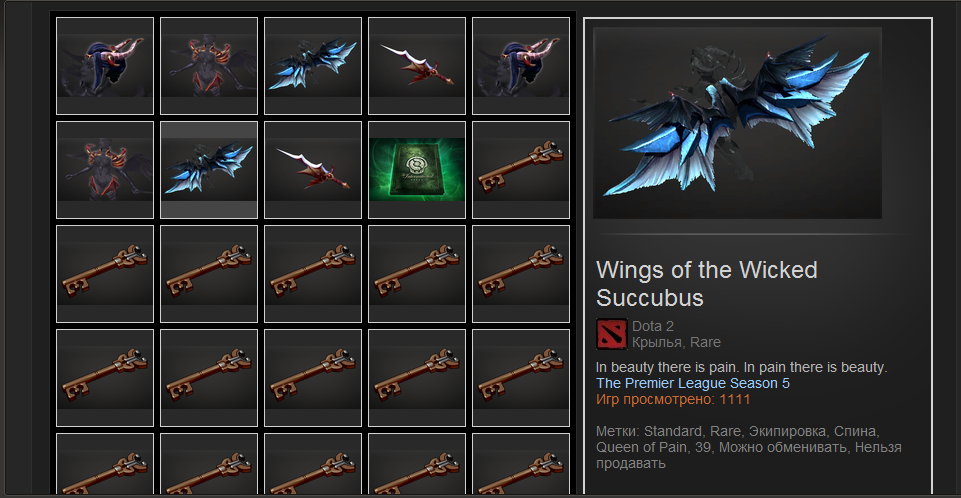Select the dagger item in the top row
961x498 pixels.
(x=417, y=66)
